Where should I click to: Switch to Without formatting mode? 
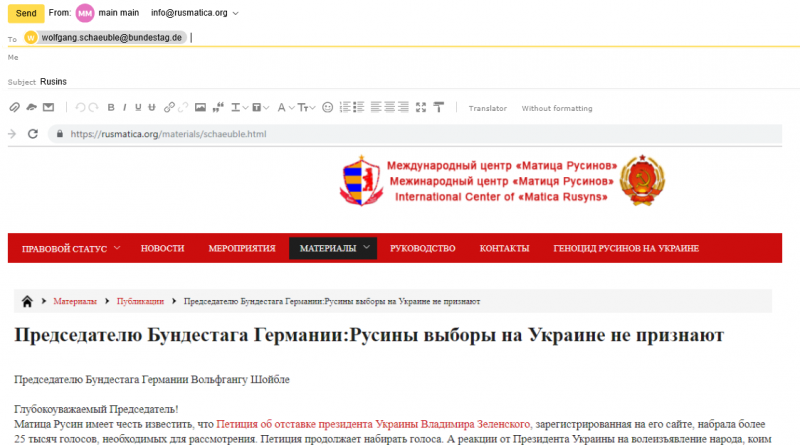click(557, 108)
